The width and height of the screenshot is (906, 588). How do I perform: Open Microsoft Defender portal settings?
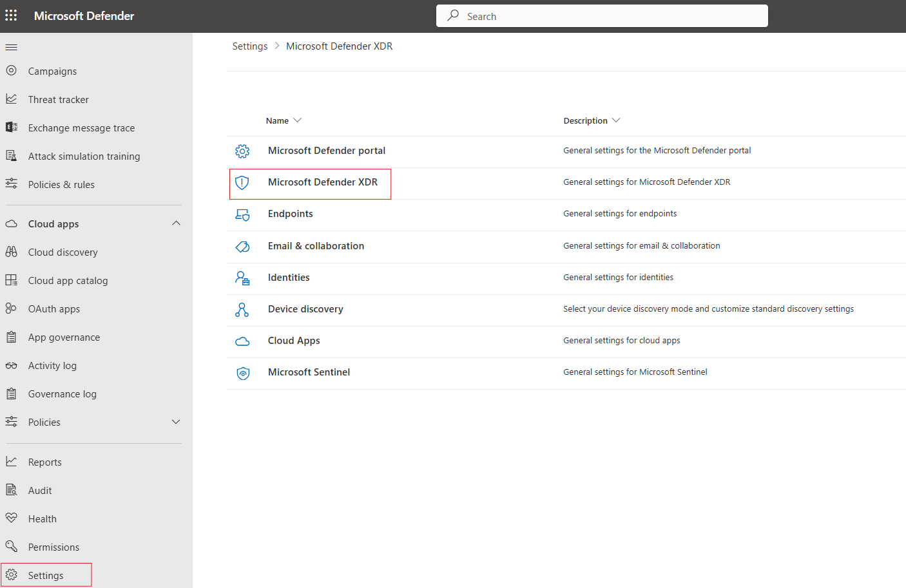[x=327, y=151]
